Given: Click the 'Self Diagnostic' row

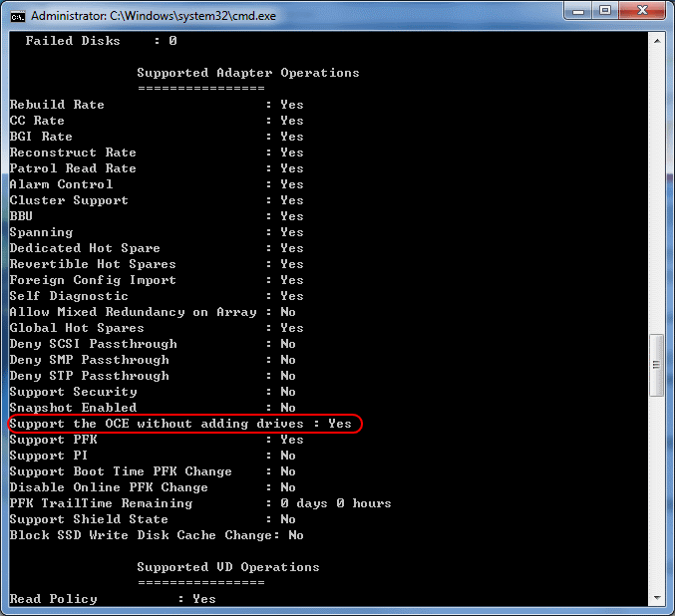Looking at the screenshot, I should 157,296.
